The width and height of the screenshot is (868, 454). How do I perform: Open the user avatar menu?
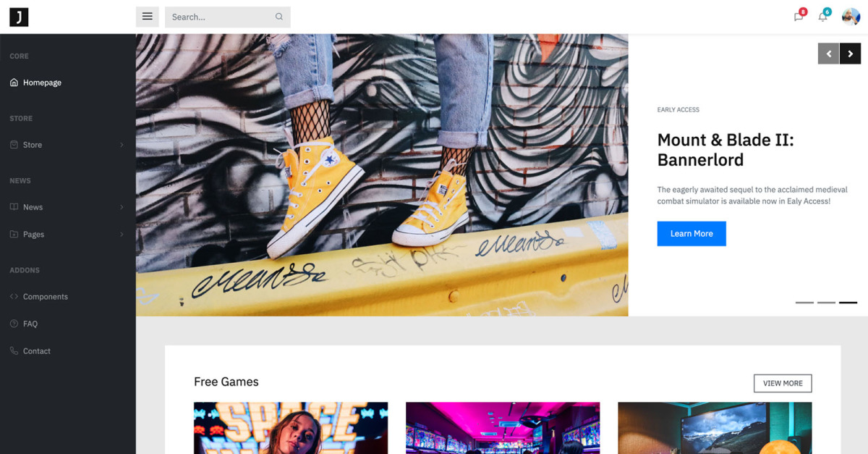(851, 17)
